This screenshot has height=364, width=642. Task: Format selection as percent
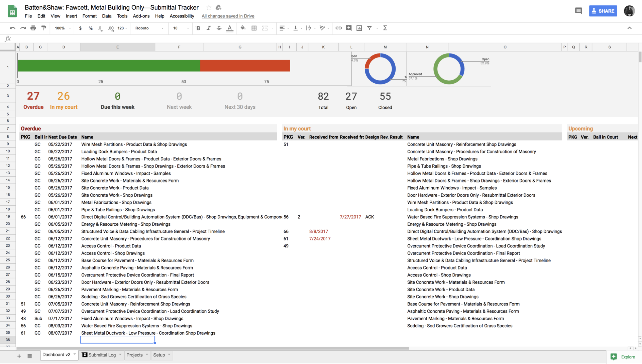pyautogui.click(x=90, y=28)
